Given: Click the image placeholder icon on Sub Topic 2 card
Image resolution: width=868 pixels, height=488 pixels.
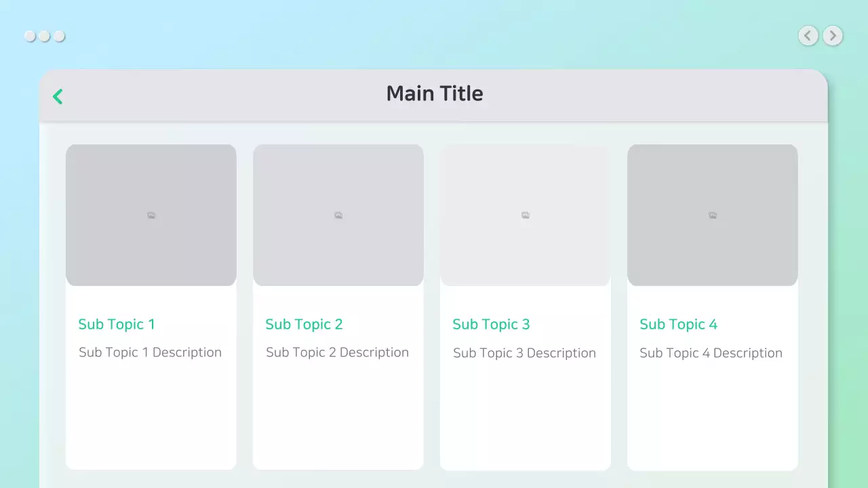Looking at the screenshot, I should click(338, 215).
